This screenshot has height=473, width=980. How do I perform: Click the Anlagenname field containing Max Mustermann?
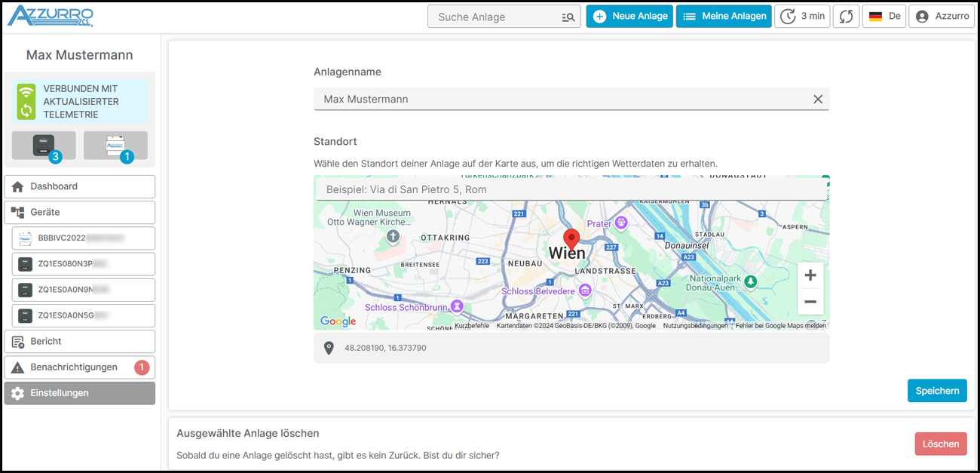[571, 99]
